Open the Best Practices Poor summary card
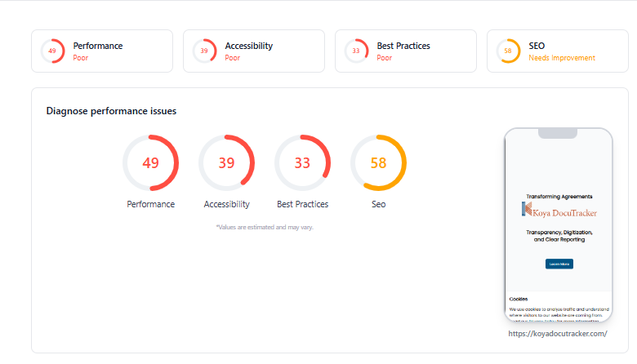This screenshot has width=637, height=364. pos(406,51)
